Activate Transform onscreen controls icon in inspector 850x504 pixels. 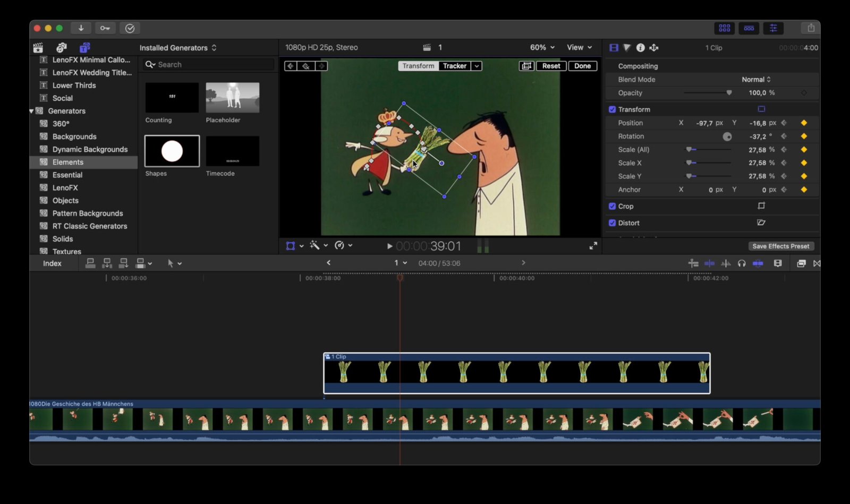pyautogui.click(x=761, y=109)
